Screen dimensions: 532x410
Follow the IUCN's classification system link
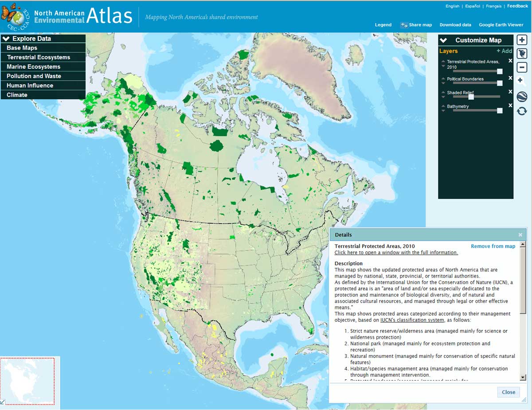point(412,320)
